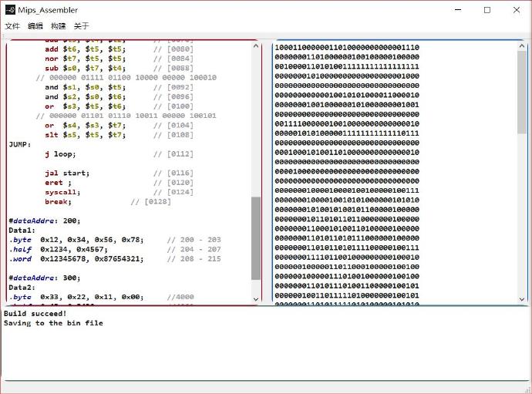The width and height of the screenshot is (532, 394).
Task: Open the 文件 menu
Action: [12, 26]
